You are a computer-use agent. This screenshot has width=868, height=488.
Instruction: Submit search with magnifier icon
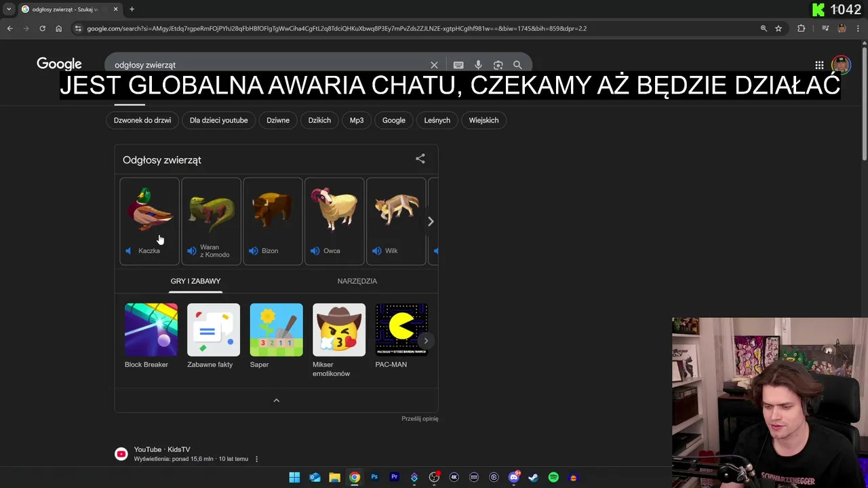[x=517, y=65]
